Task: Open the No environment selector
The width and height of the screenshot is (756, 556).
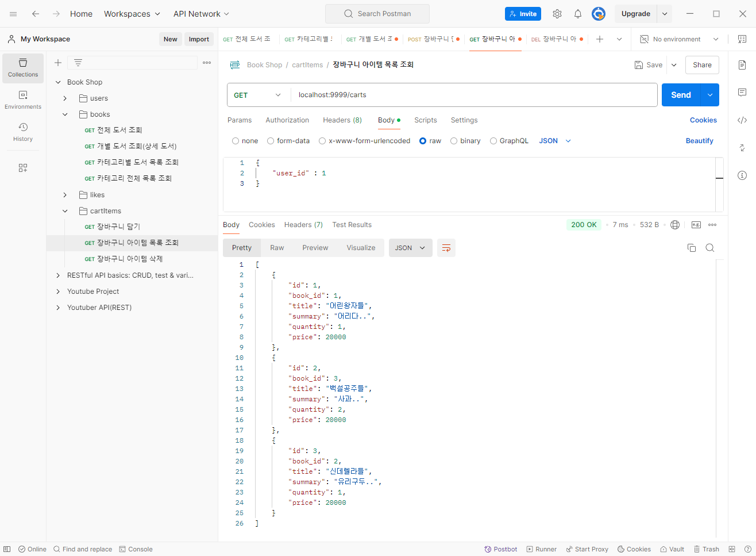Action: pyautogui.click(x=679, y=39)
